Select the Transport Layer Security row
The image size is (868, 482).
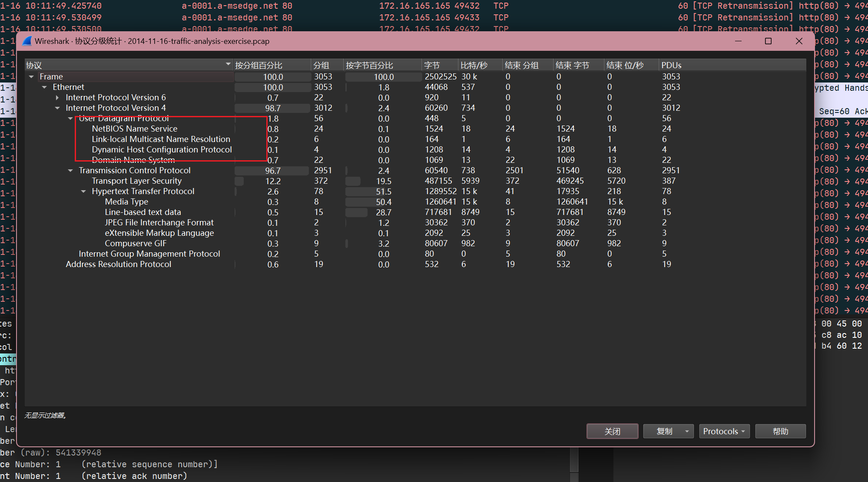coord(136,181)
